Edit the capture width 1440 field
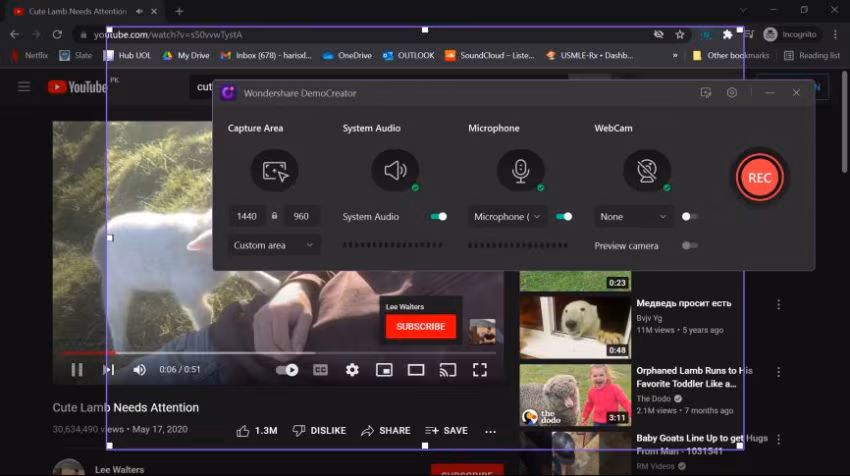Image resolution: width=850 pixels, height=476 pixels. tap(247, 216)
